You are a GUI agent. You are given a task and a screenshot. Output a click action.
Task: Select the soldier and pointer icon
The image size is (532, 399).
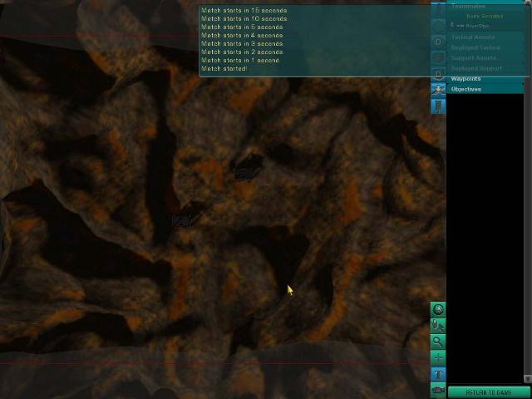point(438,326)
